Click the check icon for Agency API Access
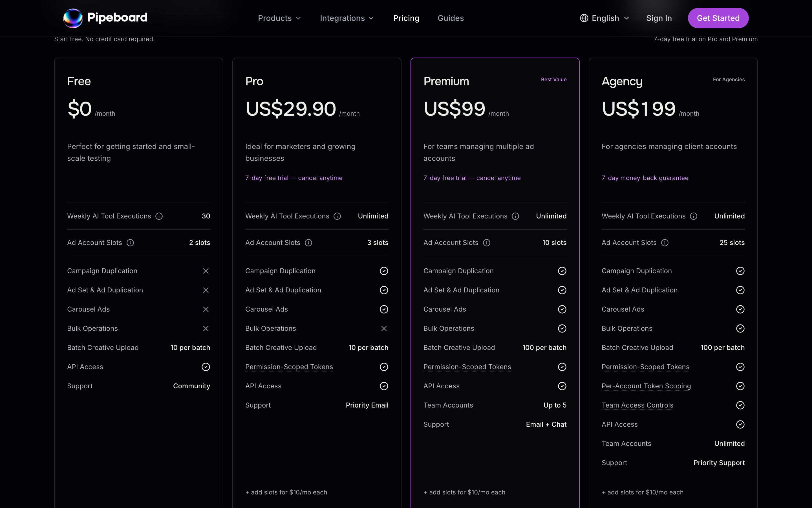 (740, 424)
